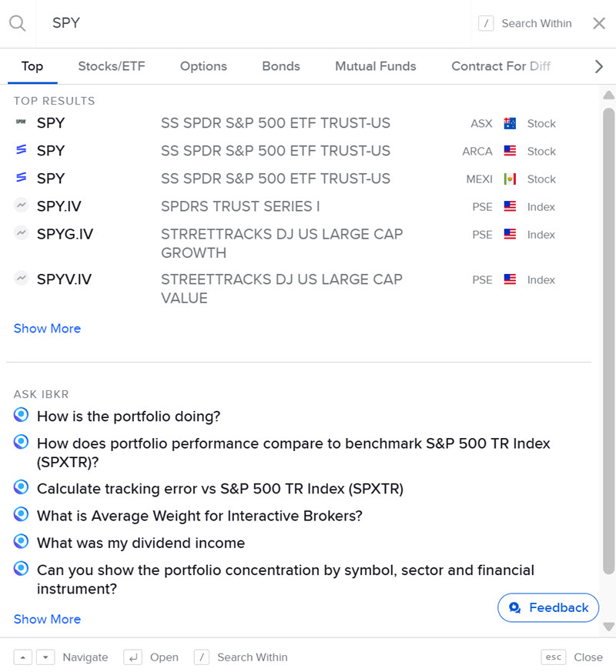
Task: Click the esc key Close icon
Action: click(x=554, y=657)
